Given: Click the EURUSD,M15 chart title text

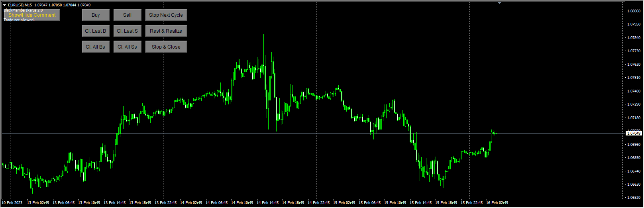Looking at the screenshot, I should click(20, 5).
